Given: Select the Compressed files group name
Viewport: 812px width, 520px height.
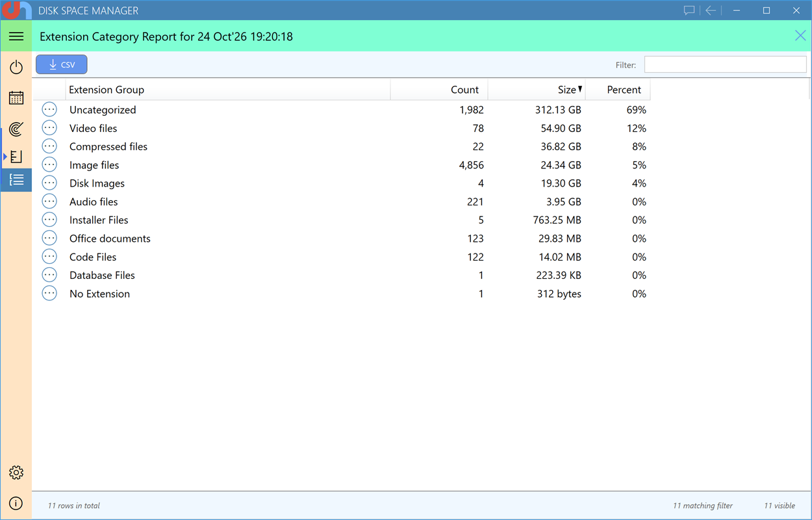Looking at the screenshot, I should pos(108,146).
